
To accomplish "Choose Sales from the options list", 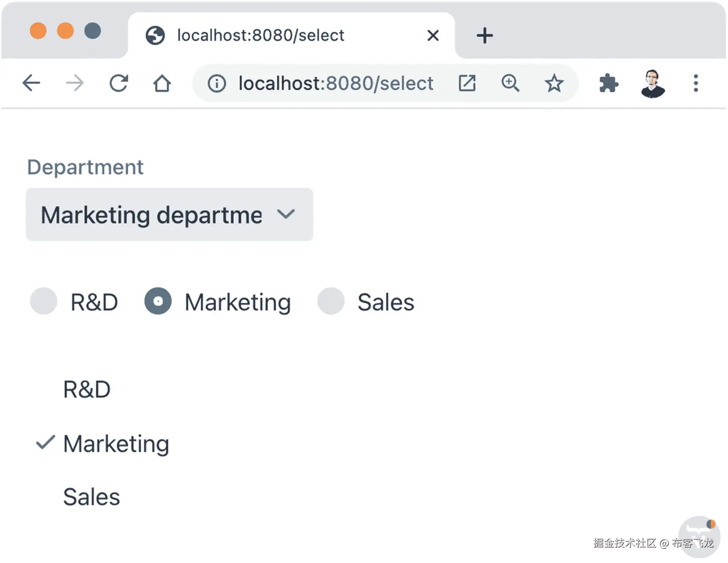I will [x=92, y=497].
